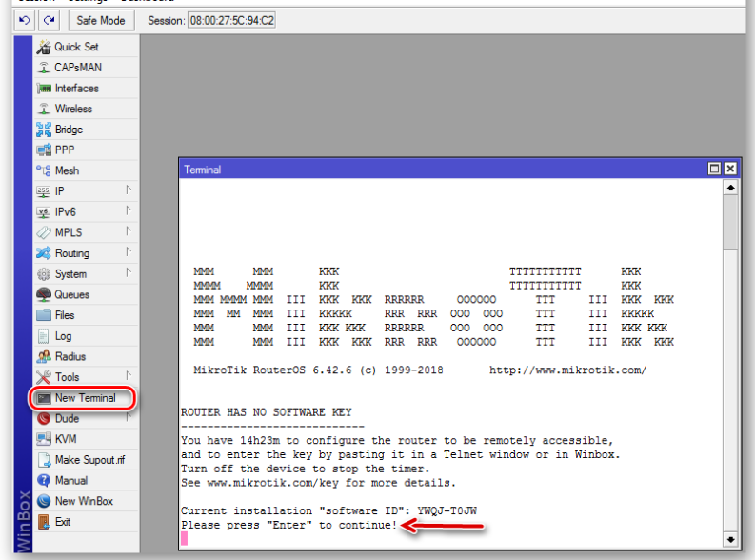Open Interfaces icon in sidebar

[x=44, y=89]
